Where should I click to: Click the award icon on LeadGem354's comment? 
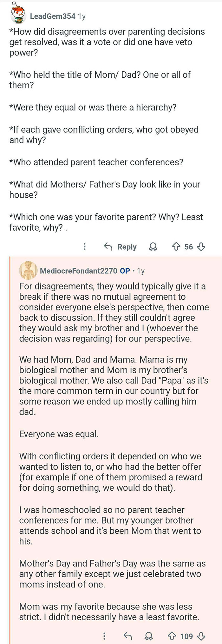pos(153,247)
